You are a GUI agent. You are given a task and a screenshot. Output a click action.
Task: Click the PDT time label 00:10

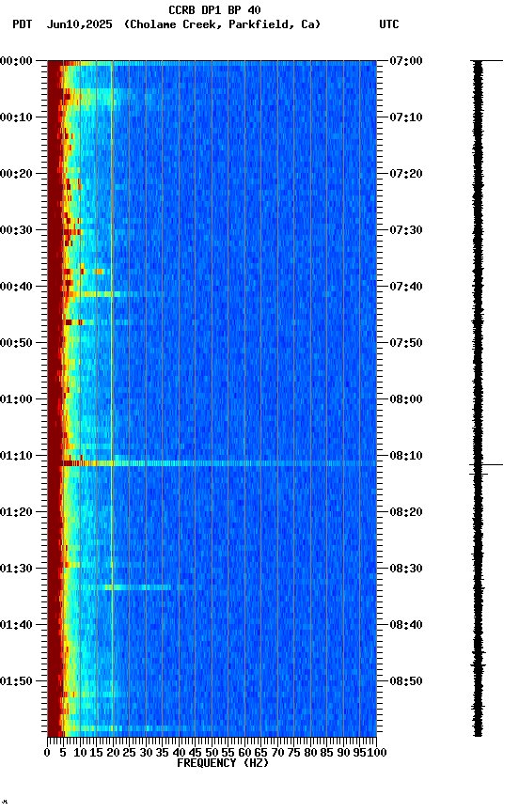[16, 117]
